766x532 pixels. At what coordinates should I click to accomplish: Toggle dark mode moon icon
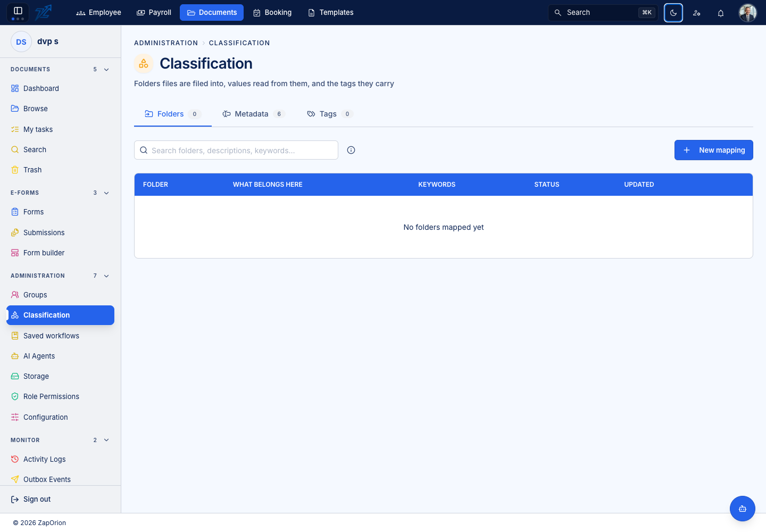pos(673,13)
